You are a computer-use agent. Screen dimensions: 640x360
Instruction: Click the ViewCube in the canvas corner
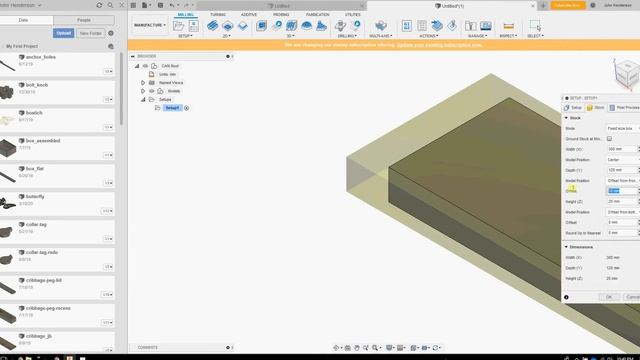click(627, 73)
